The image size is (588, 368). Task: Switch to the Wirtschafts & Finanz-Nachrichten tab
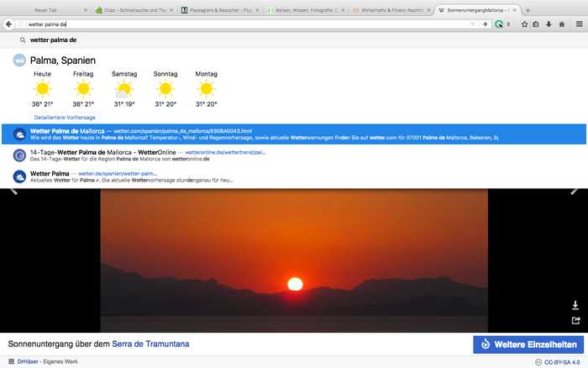coord(392,10)
